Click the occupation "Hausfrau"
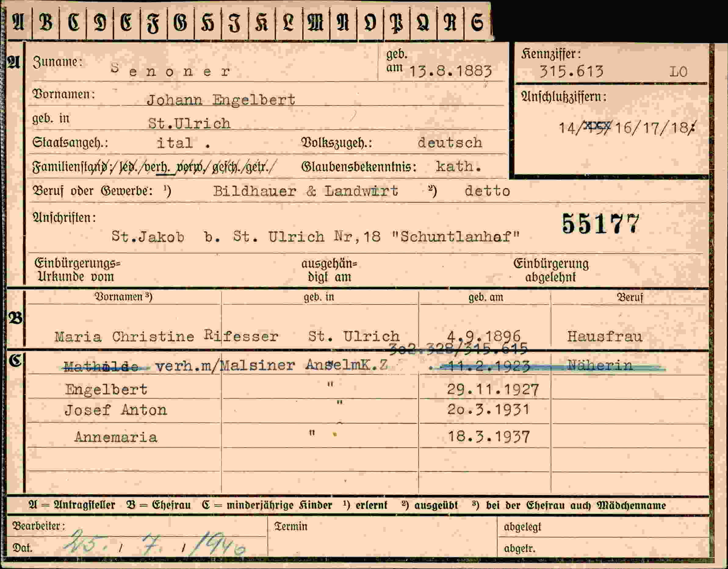 click(x=605, y=336)
